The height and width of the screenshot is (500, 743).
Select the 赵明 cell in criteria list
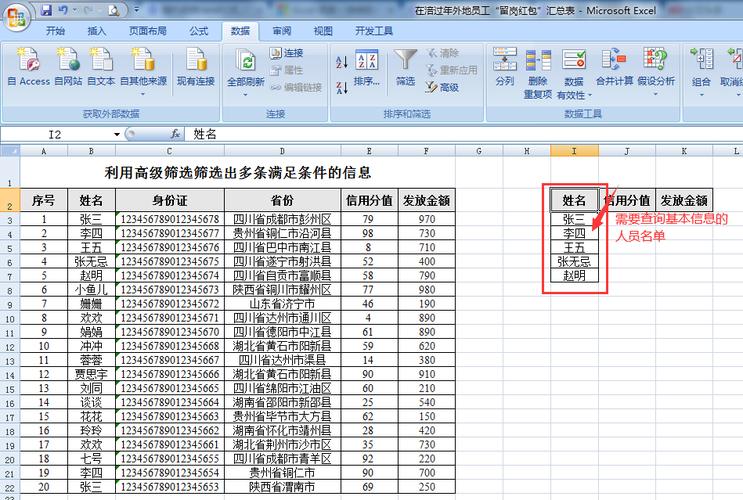[x=574, y=276]
